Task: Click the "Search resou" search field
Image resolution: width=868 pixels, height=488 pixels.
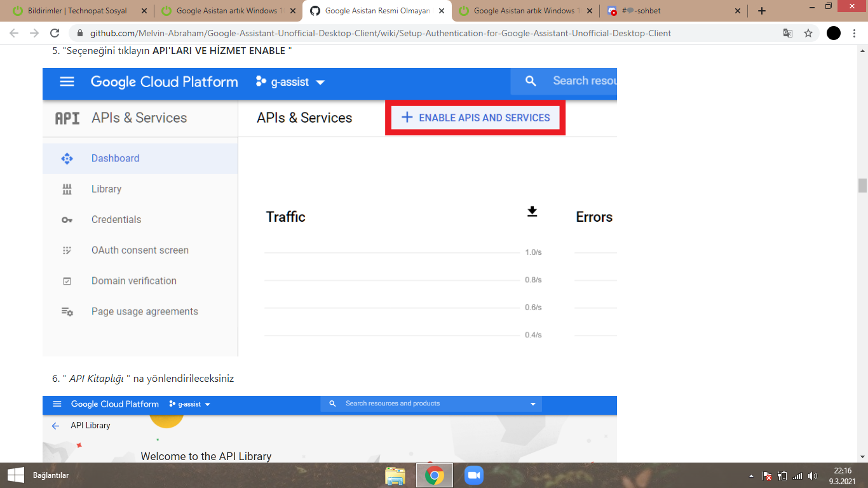Action: (564, 81)
